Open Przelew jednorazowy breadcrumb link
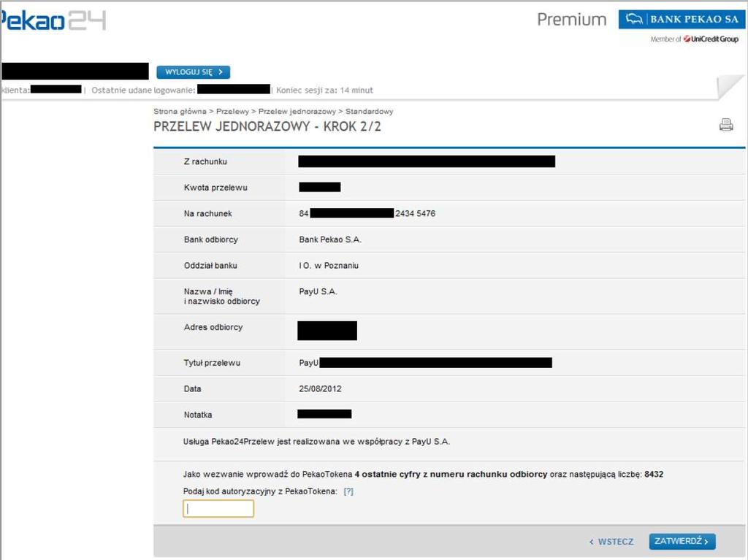The width and height of the screenshot is (748, 560). [x=297, y=111]
